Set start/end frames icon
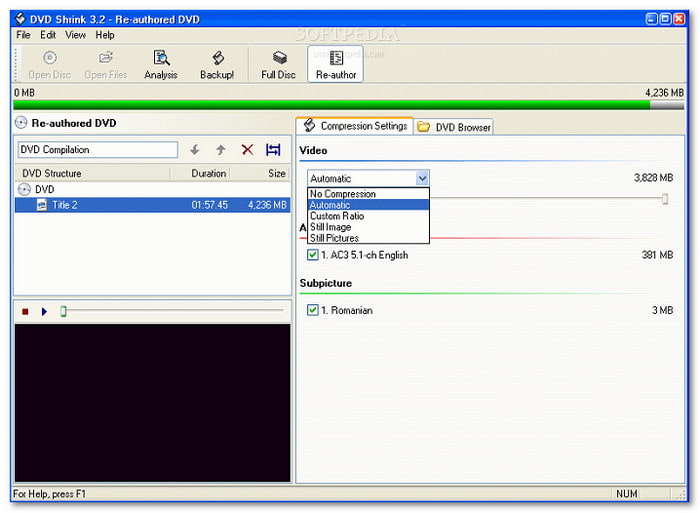This screenshot has height=513, width=700. click(x=273, y=150)
